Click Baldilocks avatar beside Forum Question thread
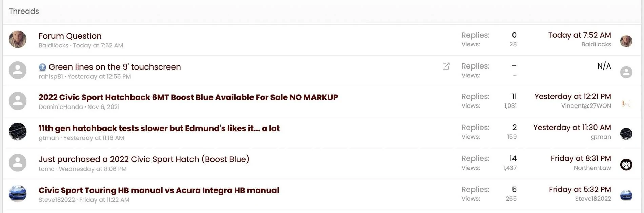The width and height of the screenshot is (644, 213). [18, 39]
